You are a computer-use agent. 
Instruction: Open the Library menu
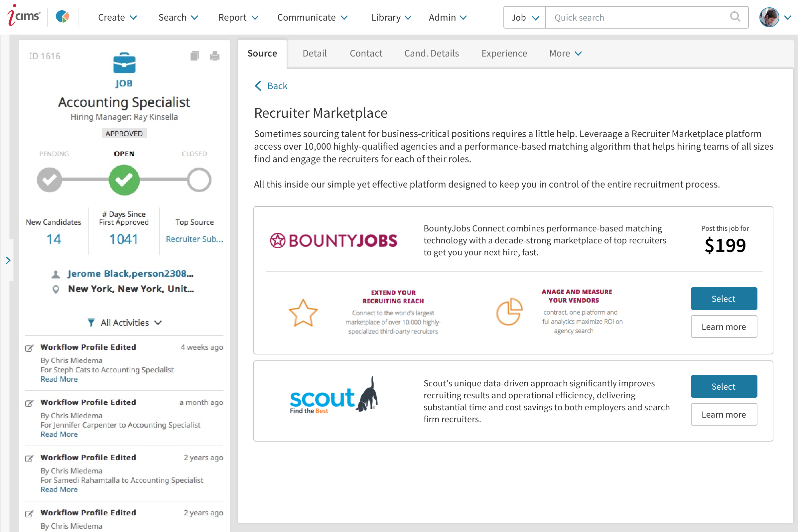(392, 17)
